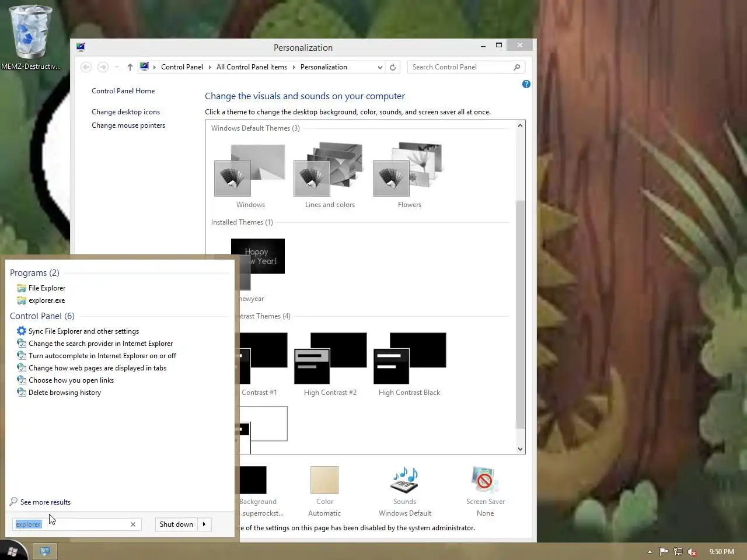Click the themes list scroll up arrow

click(520, 125)
